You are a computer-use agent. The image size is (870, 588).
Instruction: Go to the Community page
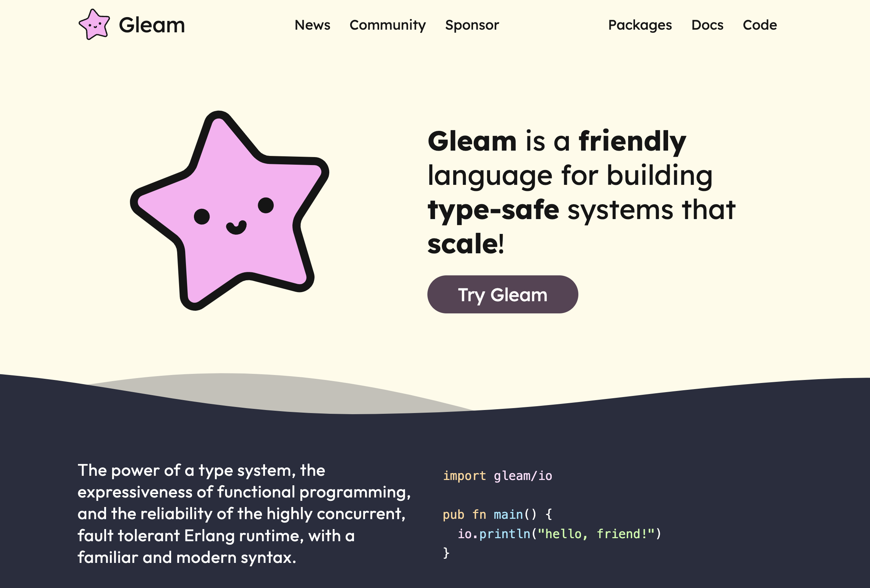point(387,25)
